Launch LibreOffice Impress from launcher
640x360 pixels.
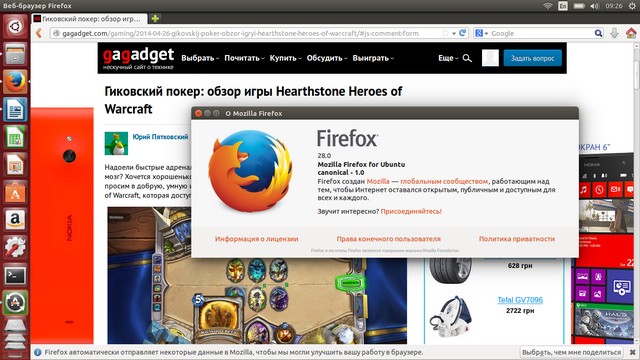pyautogui.click(x=15, y=164)
